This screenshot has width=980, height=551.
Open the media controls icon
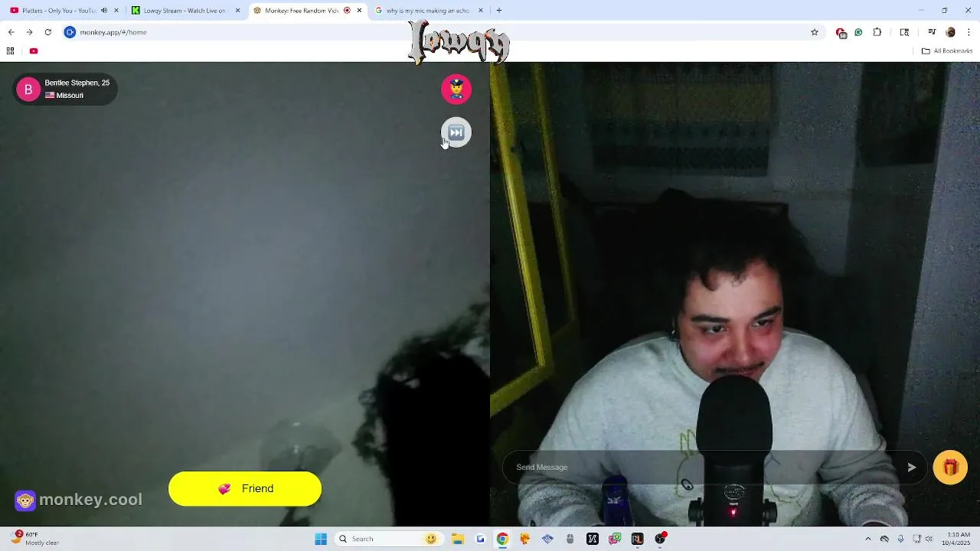click(932, 32)
